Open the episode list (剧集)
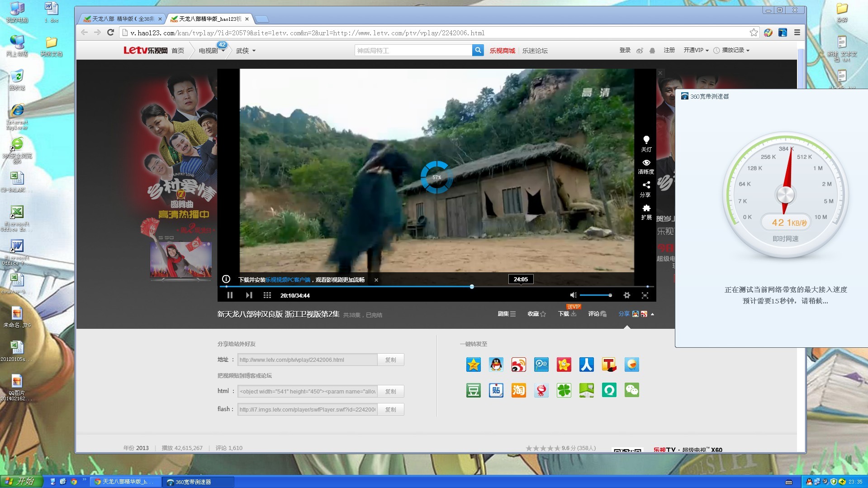The image size is (868, 488). pos(507,314)
